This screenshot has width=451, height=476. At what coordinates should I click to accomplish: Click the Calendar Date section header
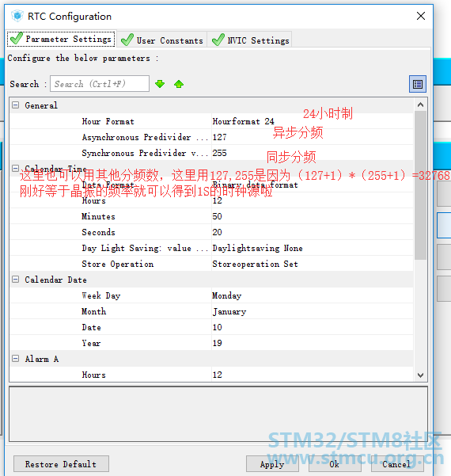(56, 280)
